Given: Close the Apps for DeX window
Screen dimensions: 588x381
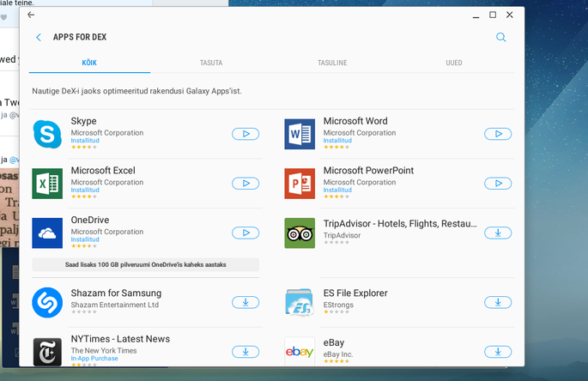Looking at the screenshot, I should [510, 15].
